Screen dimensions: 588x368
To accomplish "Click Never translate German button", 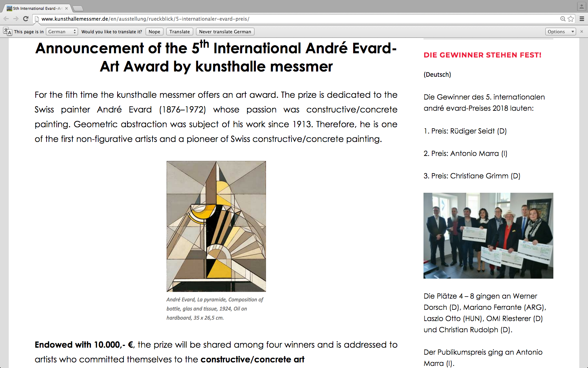I will pyautogui.click(x=225, y=32).
